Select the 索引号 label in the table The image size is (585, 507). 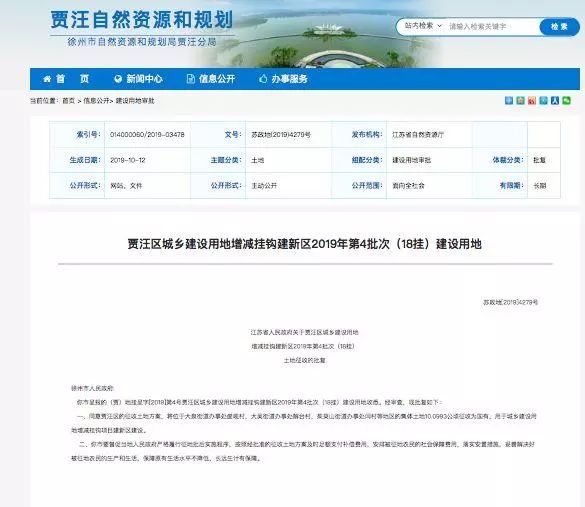88,134
